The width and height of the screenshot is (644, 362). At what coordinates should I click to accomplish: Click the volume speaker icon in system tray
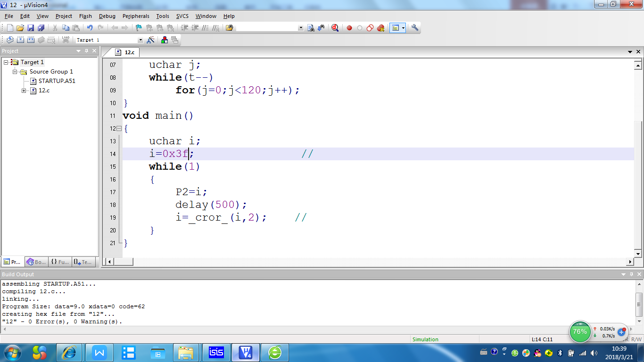click(x=594, y=353)
